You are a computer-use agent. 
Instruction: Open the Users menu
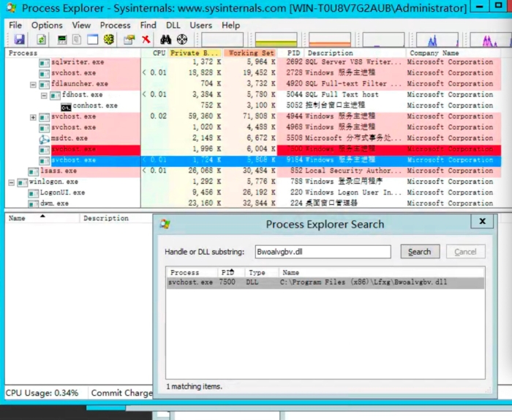[201, 25]
